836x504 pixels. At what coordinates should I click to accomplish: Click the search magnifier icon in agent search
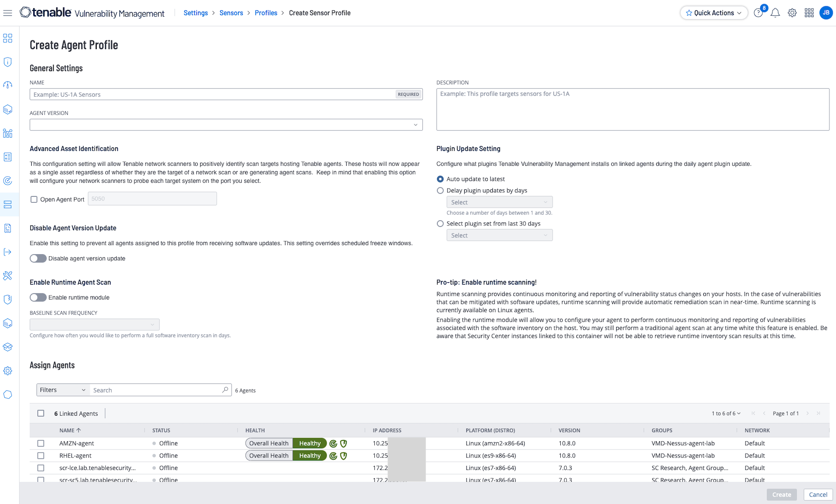(x=225, y=390)
